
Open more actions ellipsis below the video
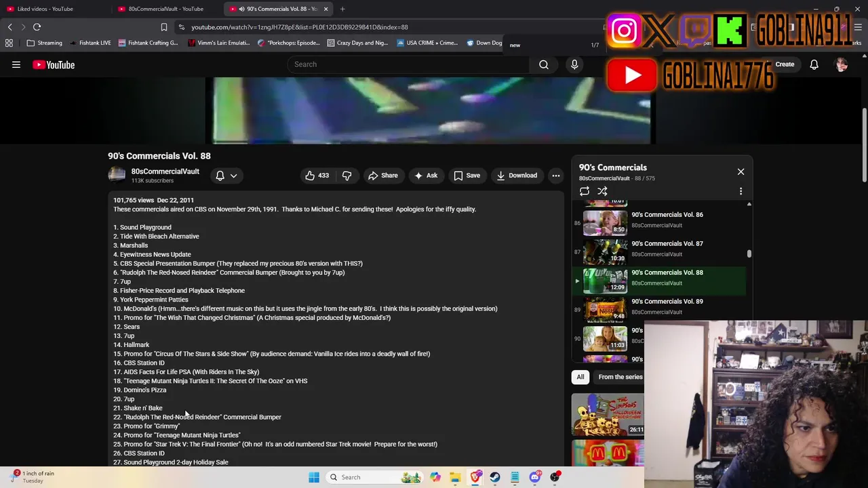[556, 176]
